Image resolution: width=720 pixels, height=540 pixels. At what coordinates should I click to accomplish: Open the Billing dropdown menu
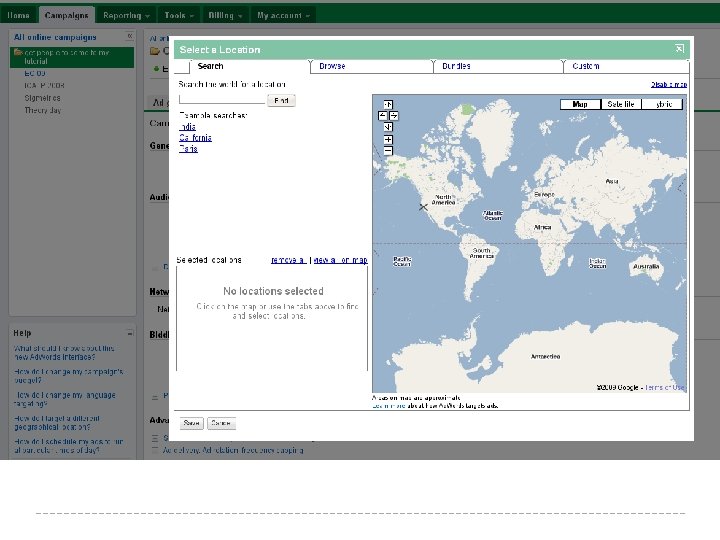click(x=225, y=16)
